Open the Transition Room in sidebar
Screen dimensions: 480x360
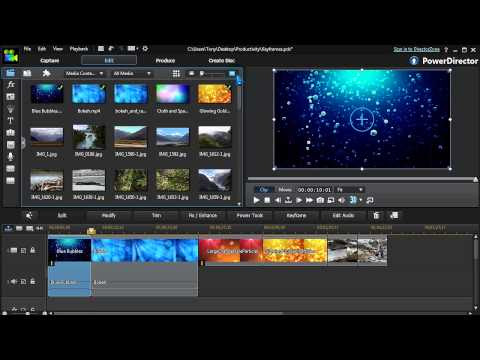point(11,132)
